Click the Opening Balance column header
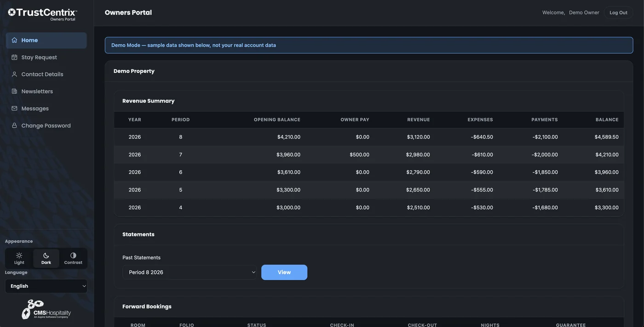Screen dimensions: 644x327 coord(277,120)
